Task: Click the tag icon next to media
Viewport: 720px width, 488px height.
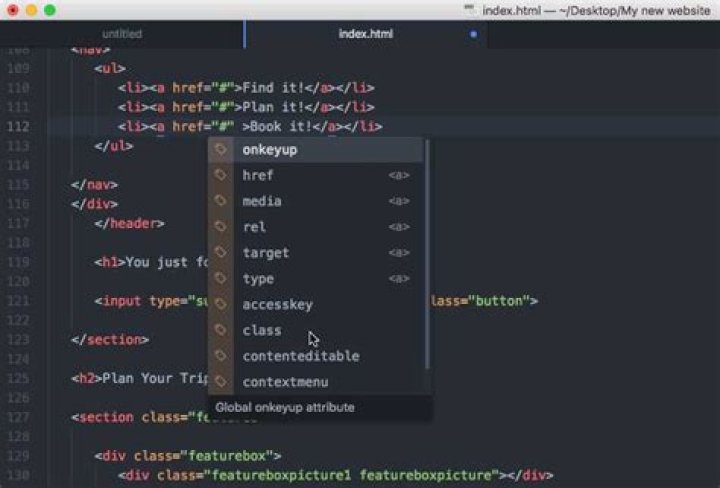Action: click(x=221, y=201)
